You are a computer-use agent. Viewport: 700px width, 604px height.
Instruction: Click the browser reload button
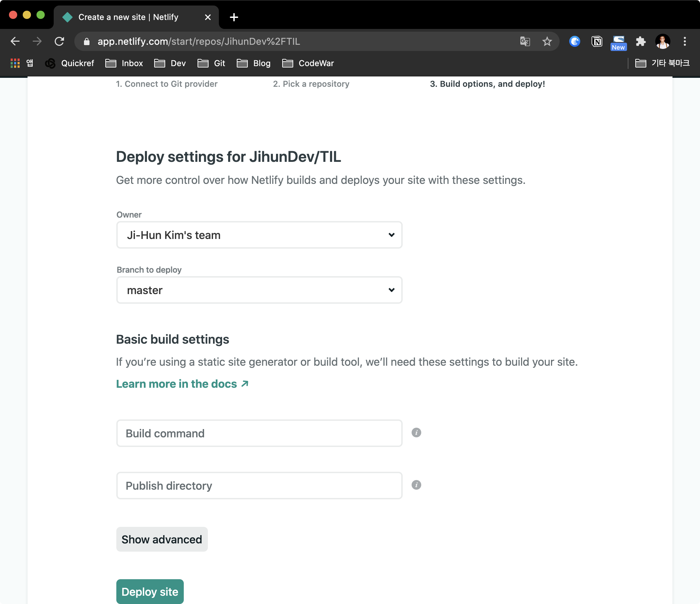(x=60, y=42)
